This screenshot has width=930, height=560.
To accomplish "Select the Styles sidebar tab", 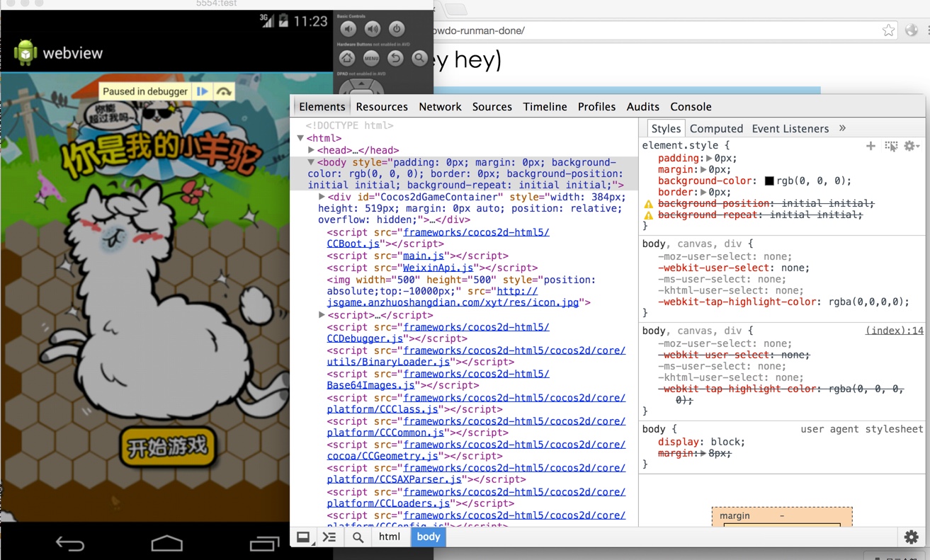I will [666, 128].
